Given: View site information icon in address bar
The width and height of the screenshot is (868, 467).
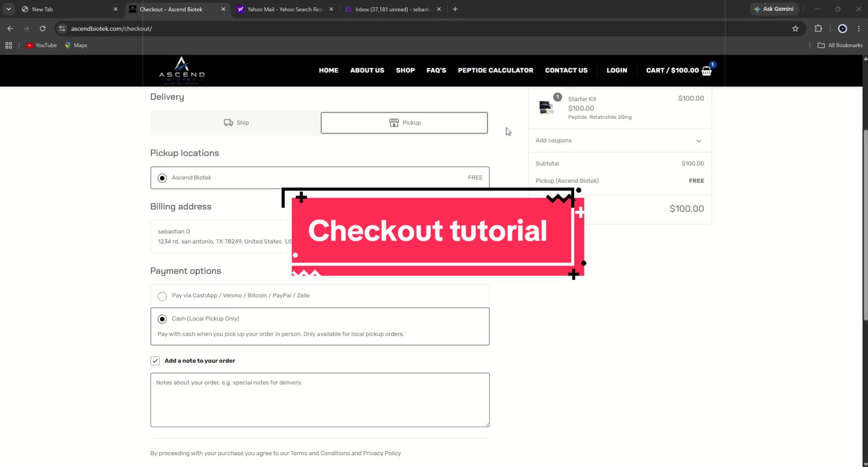Looking at the screenshot, I should [62, 29].
